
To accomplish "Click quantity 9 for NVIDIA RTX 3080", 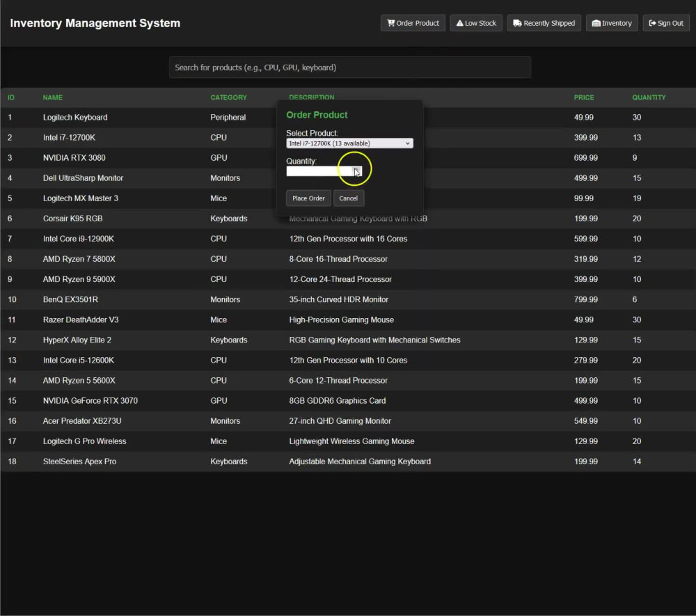I will click(x=635, y=158).
